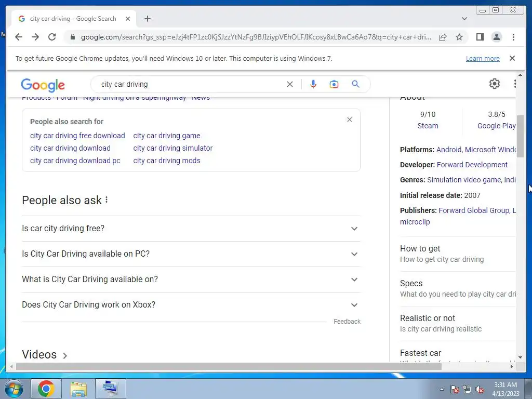This screenshot has width=532, height=399.
Task: Click the vertical scrollbar thumb
Action: (x=520, y=136)
